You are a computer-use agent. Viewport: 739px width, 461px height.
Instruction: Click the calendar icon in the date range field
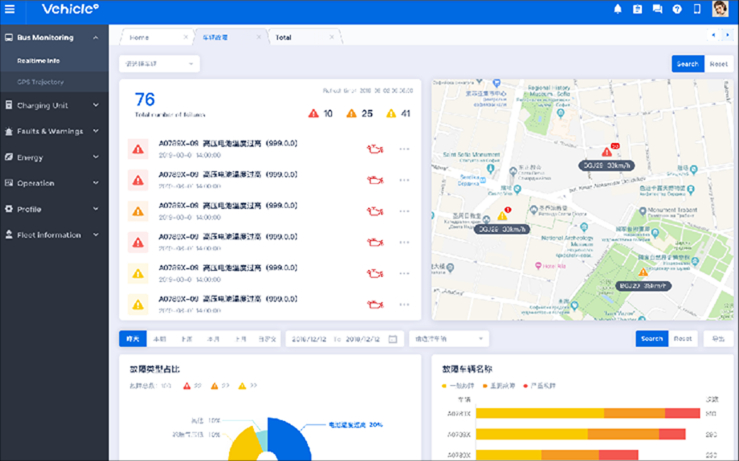[393, 339]
